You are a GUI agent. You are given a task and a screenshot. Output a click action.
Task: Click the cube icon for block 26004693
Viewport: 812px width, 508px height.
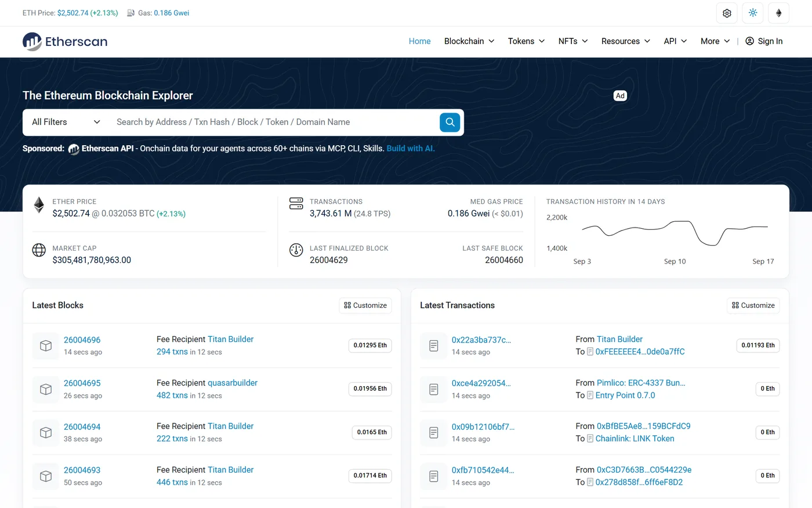[46, 476]
